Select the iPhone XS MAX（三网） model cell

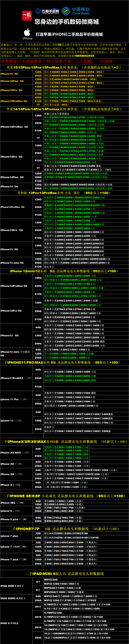pyautogui.click(x=17, y=453)
